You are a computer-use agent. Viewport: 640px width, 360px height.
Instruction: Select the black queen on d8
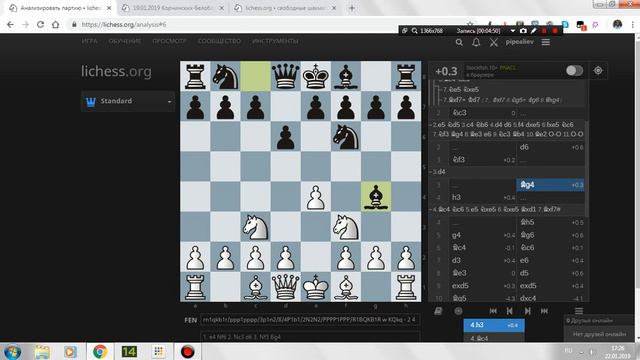point(285,76)
